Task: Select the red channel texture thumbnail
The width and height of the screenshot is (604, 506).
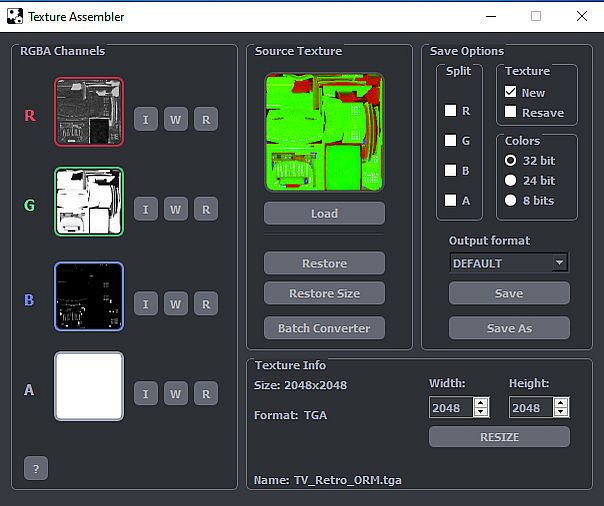Action: 89,113
